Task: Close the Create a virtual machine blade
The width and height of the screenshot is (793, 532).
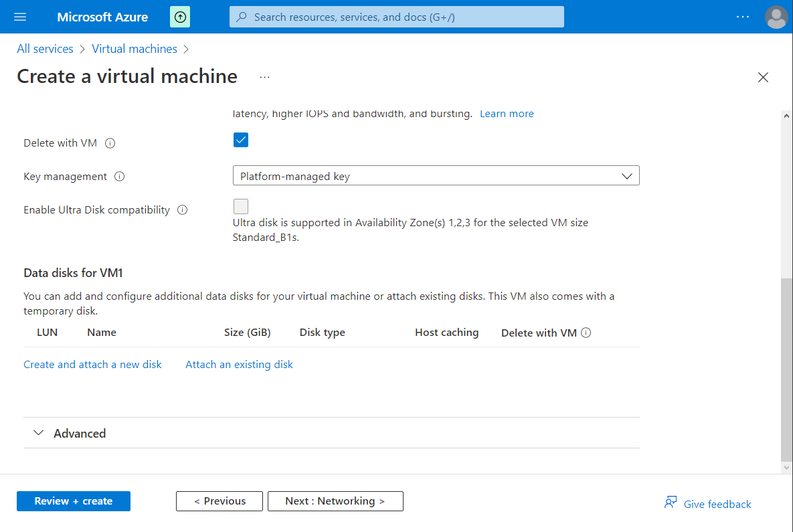Action: point(763,78)
